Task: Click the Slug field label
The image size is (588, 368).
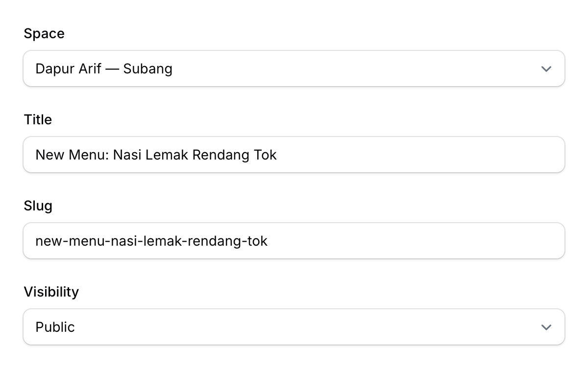Action: [38, 206]
